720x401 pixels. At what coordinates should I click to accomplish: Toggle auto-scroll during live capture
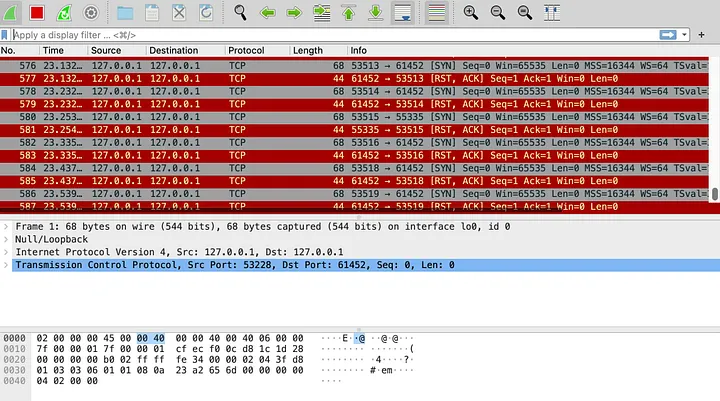(403, 12)
